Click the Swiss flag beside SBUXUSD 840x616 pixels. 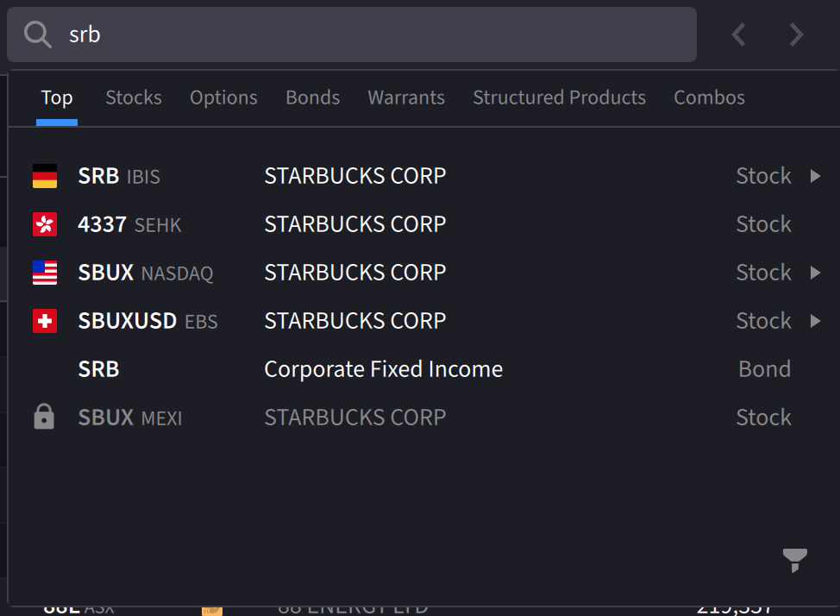tap(45, 321)
